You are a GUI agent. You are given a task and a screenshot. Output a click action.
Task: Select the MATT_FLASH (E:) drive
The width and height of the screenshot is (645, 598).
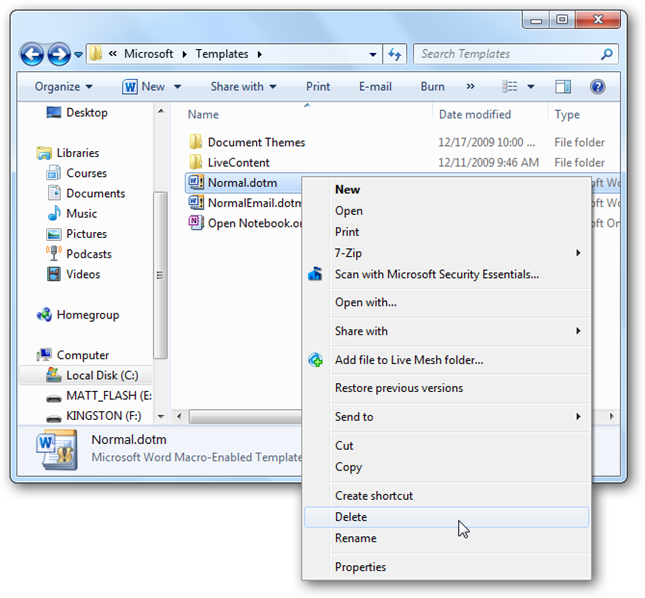(x=99, y=396)
